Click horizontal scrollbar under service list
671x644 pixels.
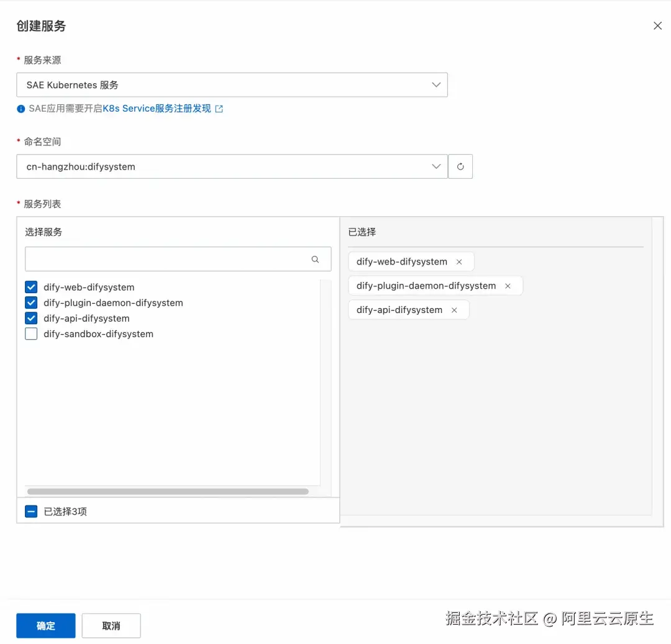point(168,491)
